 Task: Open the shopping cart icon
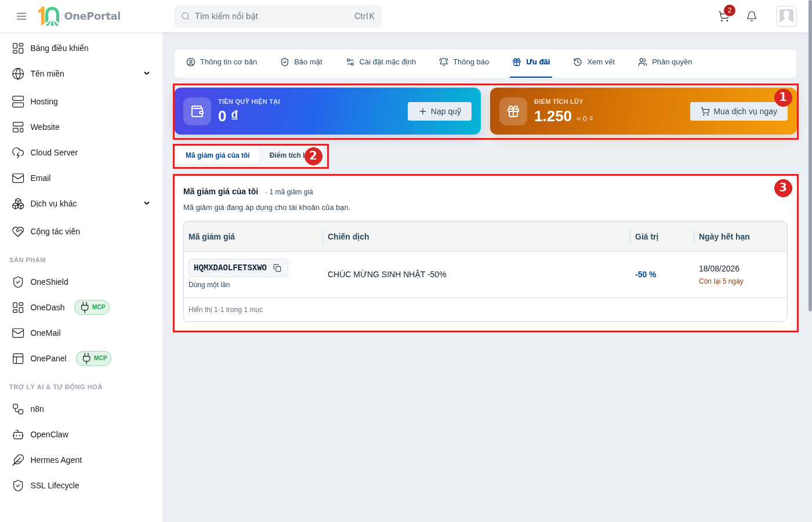point(724,16)
